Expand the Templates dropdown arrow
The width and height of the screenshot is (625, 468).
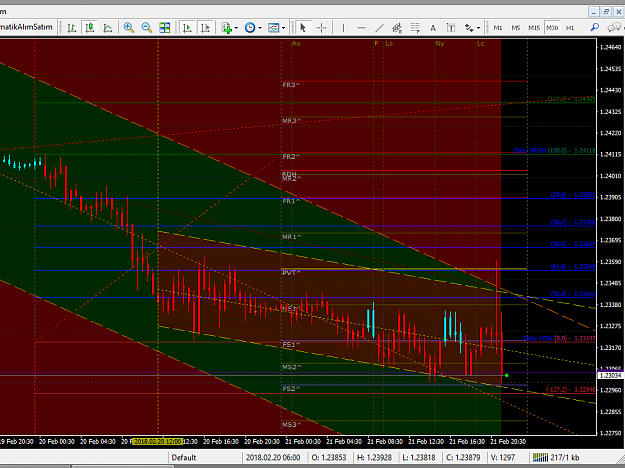tap(283, 28)
